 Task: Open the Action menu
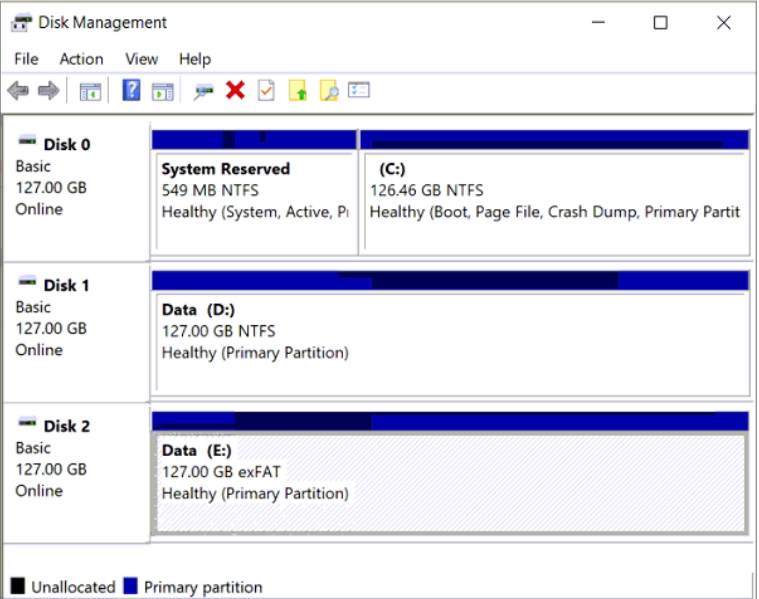pyautogui.click(x=81, y=59)
